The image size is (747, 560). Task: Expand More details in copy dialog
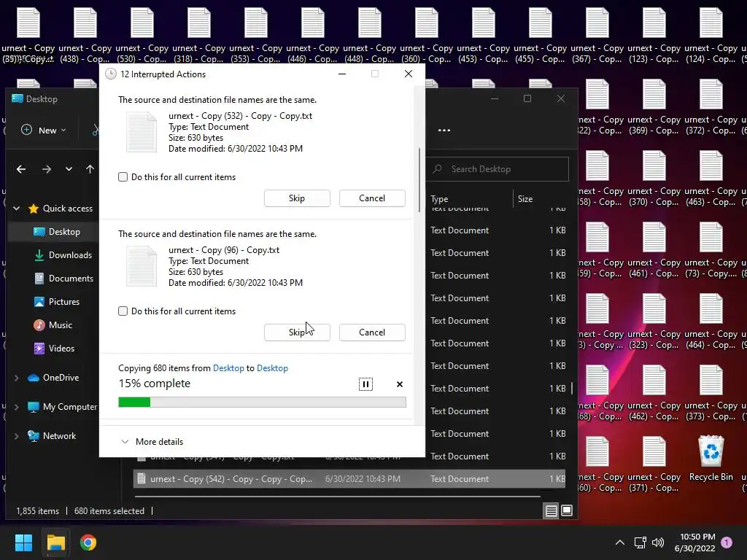152,441
